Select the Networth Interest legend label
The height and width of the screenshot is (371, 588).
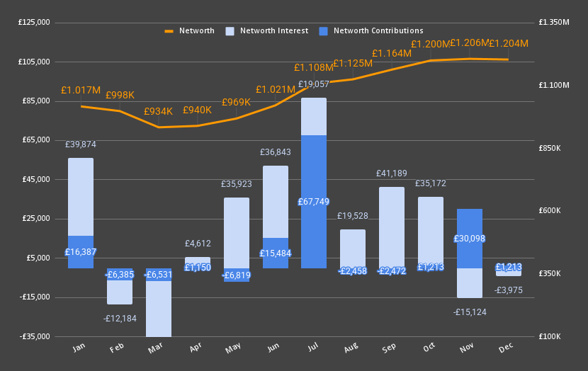click(274, 31)
